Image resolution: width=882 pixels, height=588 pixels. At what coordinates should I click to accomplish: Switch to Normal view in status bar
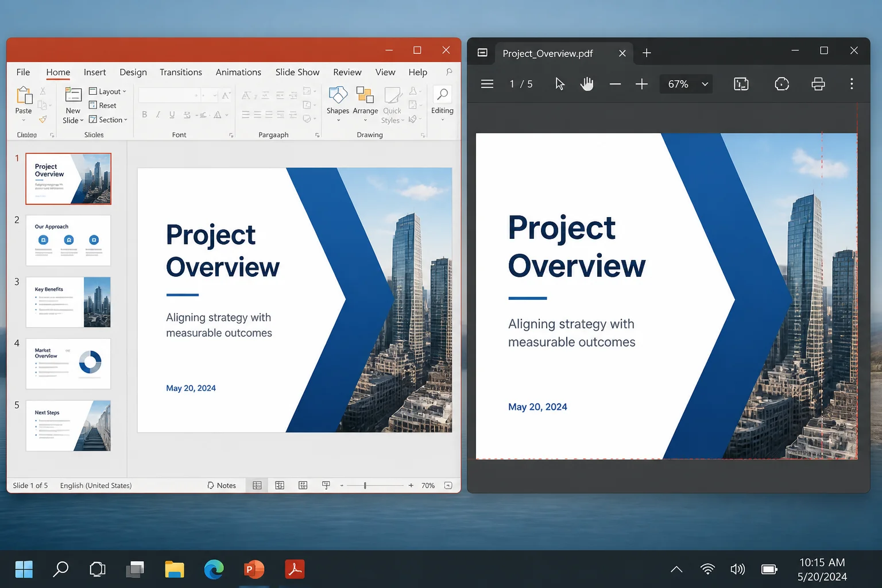click(257, 485)
